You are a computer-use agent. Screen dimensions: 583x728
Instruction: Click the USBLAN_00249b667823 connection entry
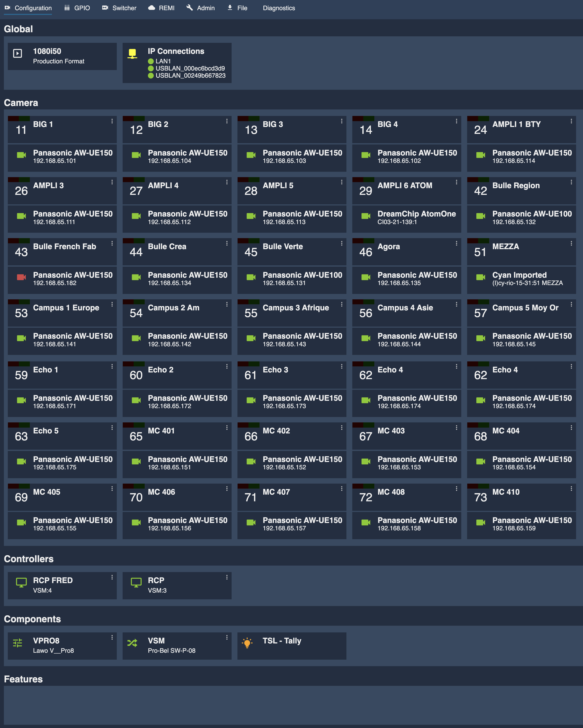[x=187, y=76]
